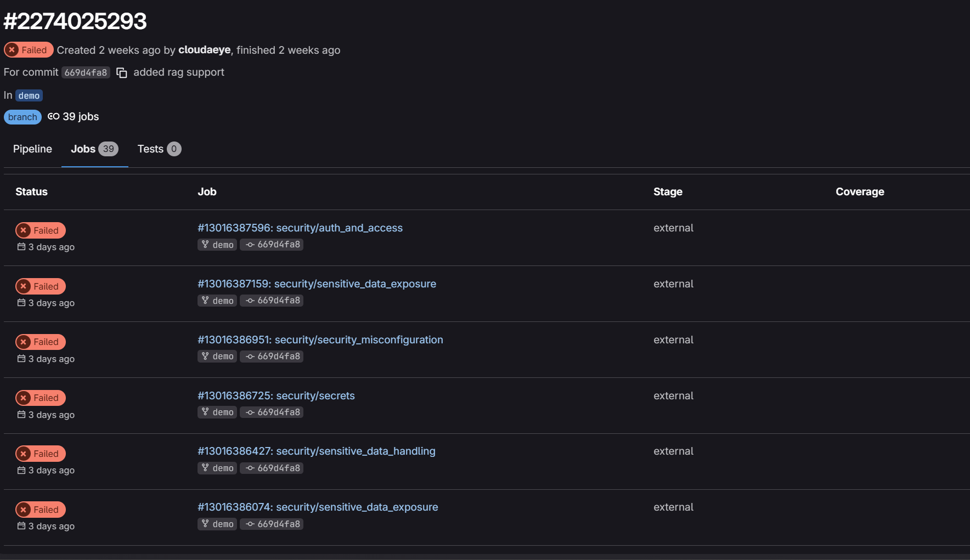The height and width of the screenshot is (560, 970).
Task: Open job #13016386951 security/security_misconfiguration
Action: [x=320, y=340]
